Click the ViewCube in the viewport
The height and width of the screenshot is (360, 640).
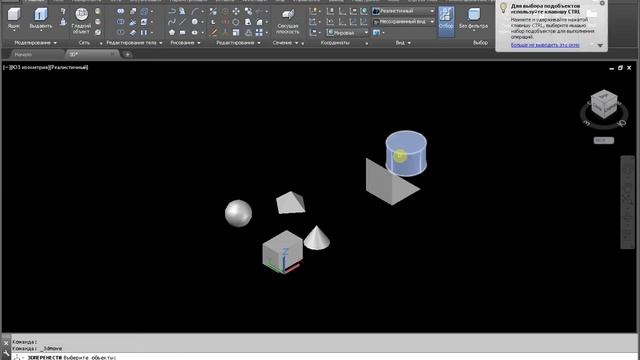point(604,104)
